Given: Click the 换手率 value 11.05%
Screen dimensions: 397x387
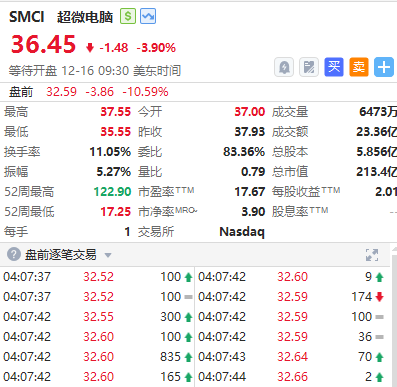Looking at the screenshot, I should click(x=110, y=152).
